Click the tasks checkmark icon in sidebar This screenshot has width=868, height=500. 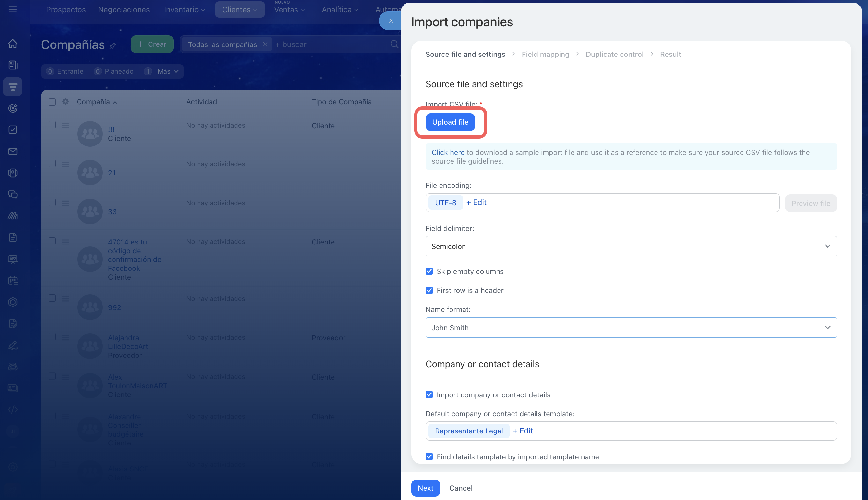coord(13,130)
